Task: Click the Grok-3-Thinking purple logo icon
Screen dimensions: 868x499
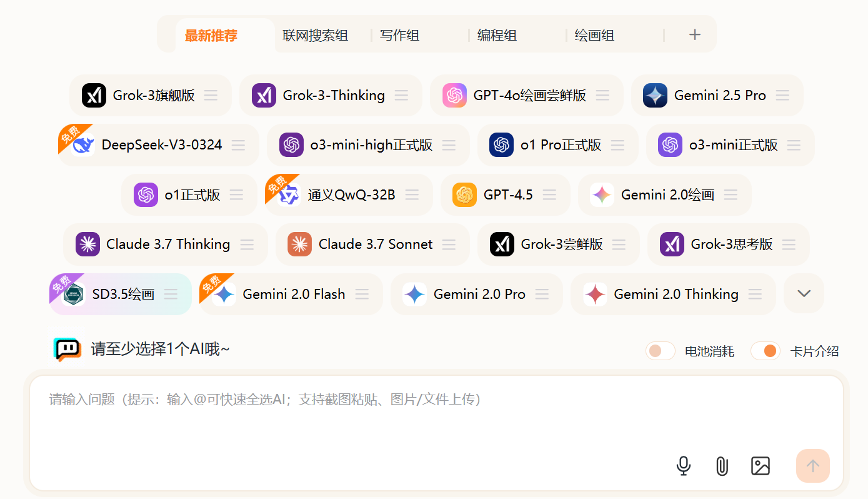Action: point(264,96)
